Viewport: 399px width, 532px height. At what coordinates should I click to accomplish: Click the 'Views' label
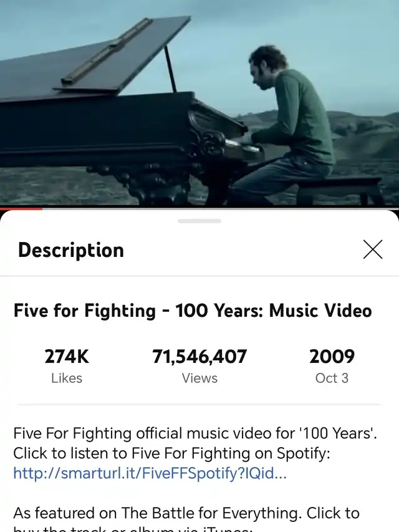click(x=199, y=378)
